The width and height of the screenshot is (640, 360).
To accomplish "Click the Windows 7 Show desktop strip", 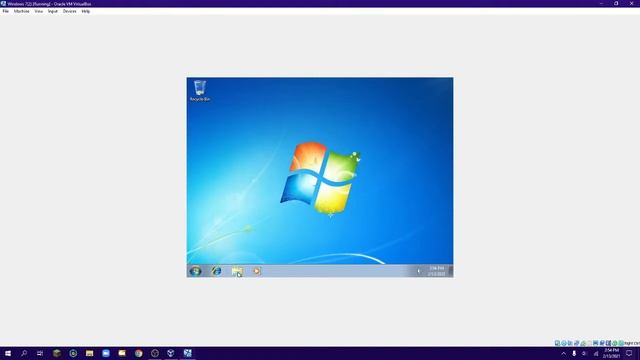I will pyautogui.click(x=451, y=271).
